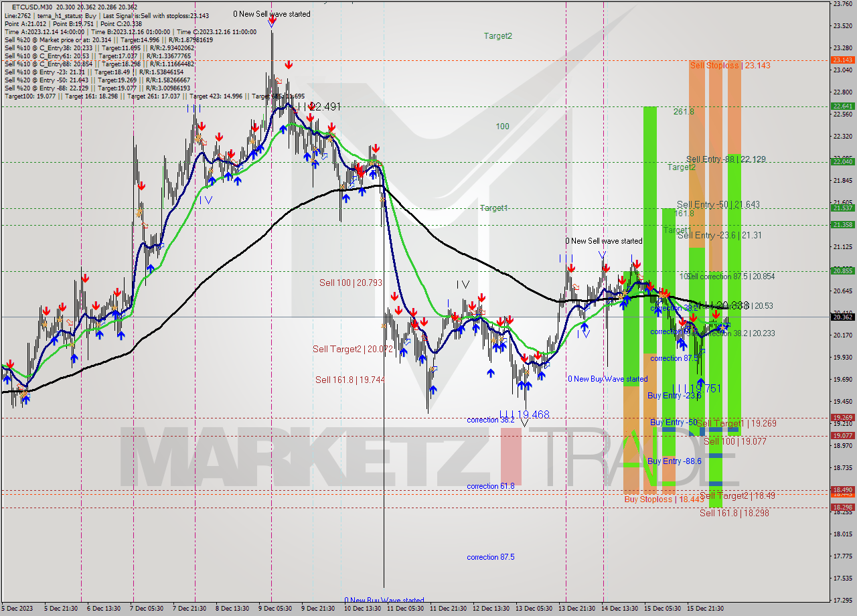Click the '14 Dec 13:30' time label
The image size is (857, 616).
(619, 609)
